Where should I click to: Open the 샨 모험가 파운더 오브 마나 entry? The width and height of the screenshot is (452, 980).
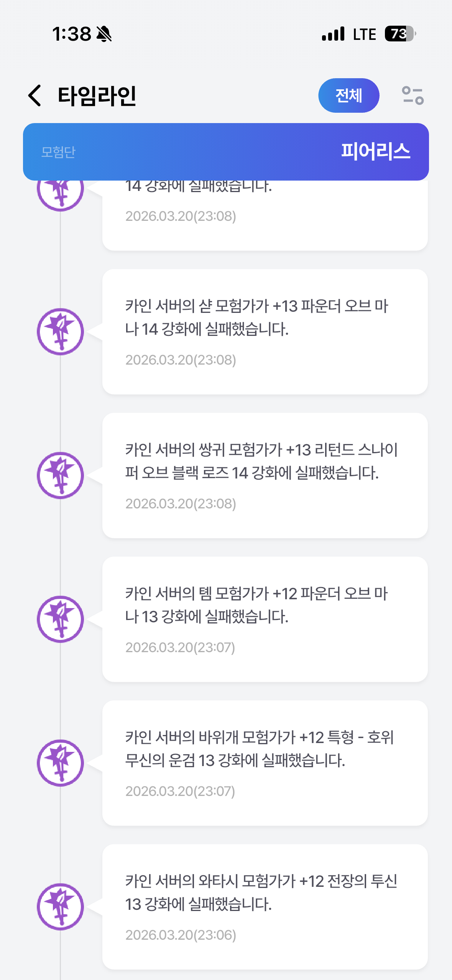(265, 332)
